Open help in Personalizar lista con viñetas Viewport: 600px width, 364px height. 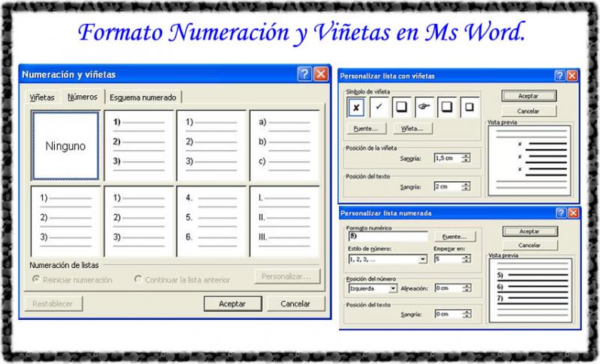tap(559, 76)
